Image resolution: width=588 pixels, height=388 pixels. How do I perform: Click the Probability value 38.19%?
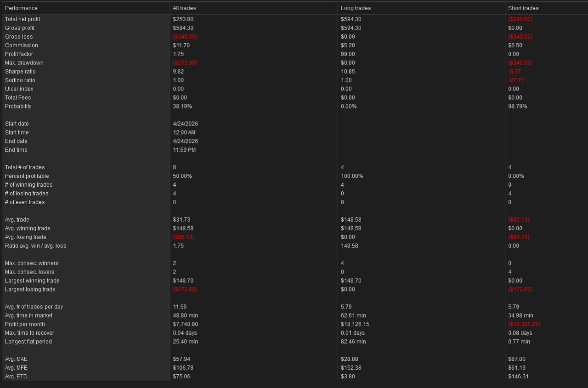coord(182,107)
